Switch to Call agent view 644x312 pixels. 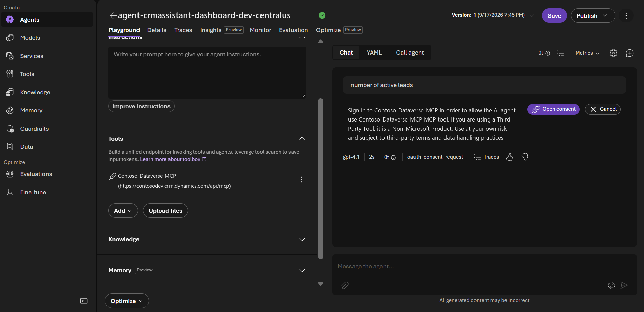410,53
